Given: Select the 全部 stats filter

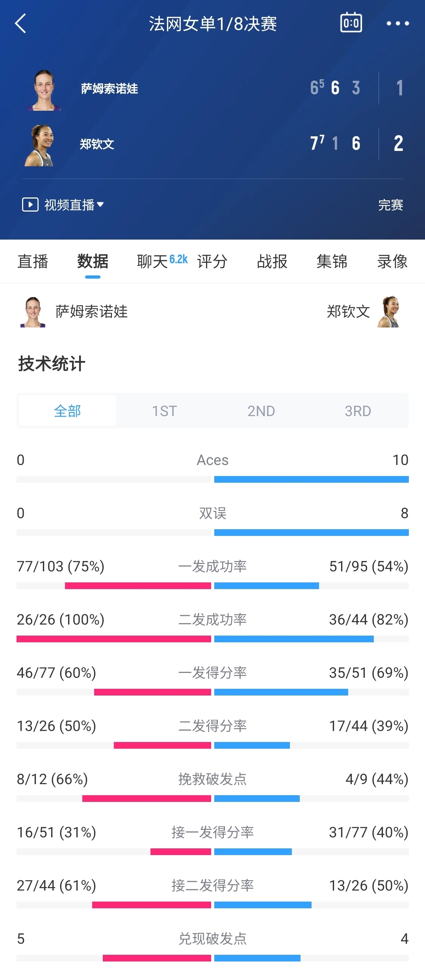Looking at the screenshot, I should click(x=67, y=411).
